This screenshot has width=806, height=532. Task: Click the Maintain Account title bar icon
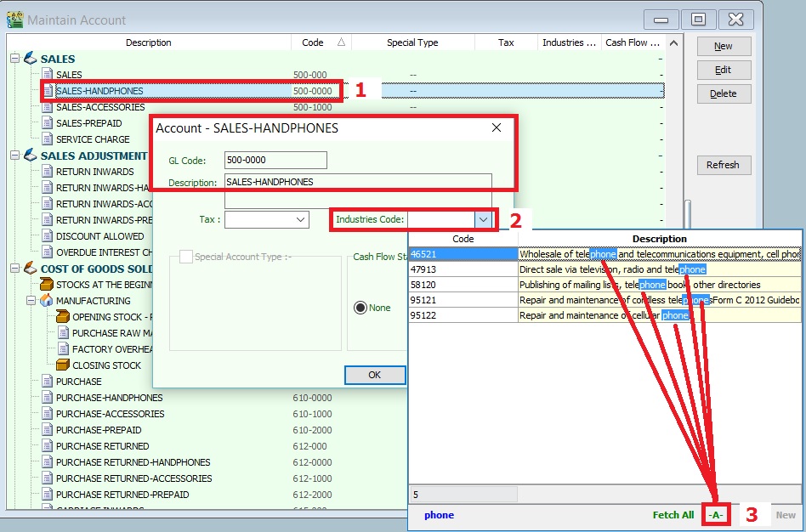pyautogui.click(x=14, y=19)
